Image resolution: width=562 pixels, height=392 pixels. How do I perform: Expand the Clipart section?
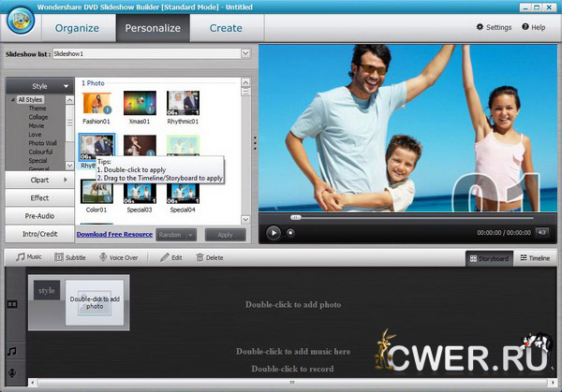coord(39,179)
